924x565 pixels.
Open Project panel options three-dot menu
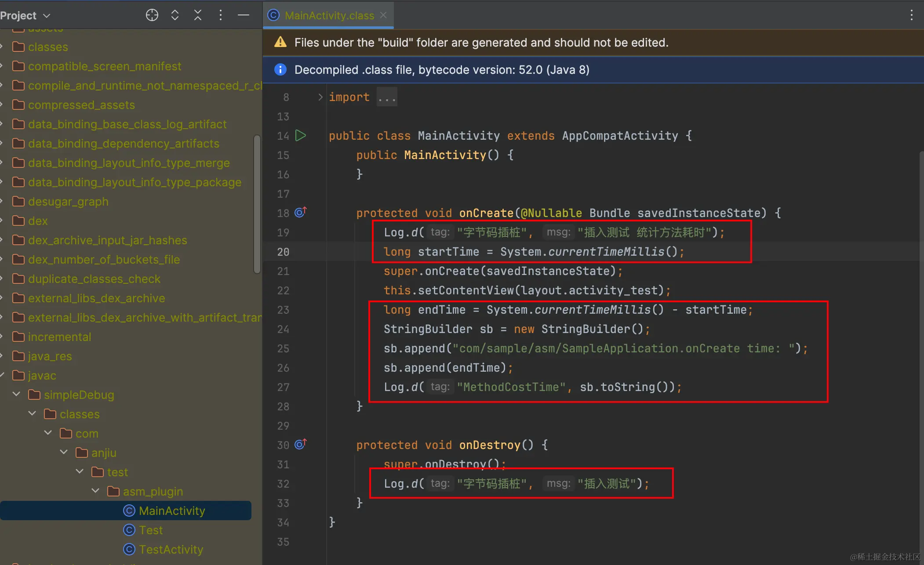221,15
